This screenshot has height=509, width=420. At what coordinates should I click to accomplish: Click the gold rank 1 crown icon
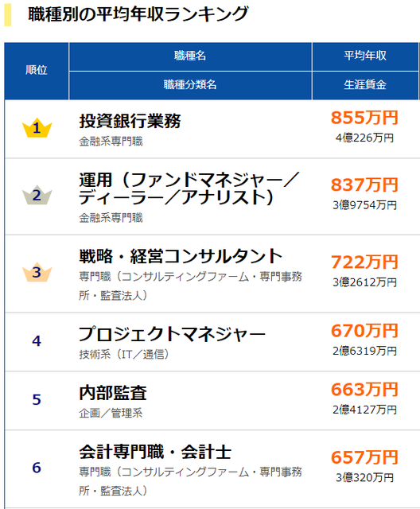tap(37, 127)
